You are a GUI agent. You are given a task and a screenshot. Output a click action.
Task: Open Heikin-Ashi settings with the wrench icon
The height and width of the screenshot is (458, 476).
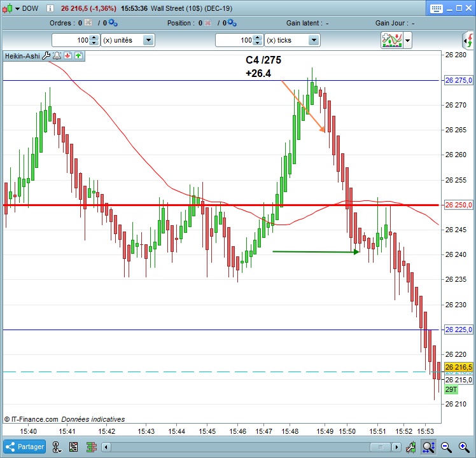(46, 56)
